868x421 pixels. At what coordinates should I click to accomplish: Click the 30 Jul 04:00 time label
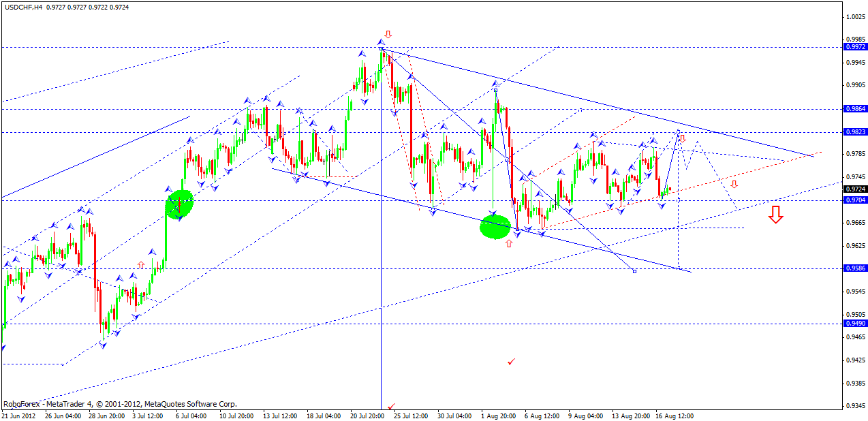tap(454, 416)
